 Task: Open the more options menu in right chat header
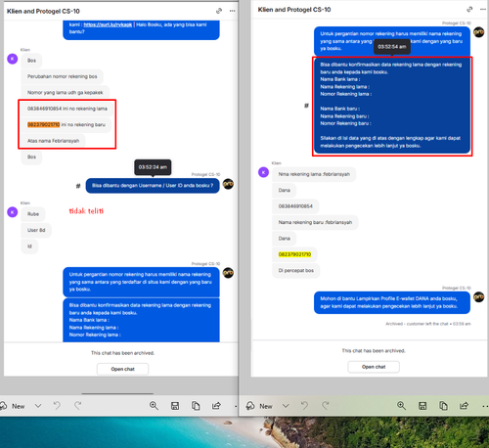pos(483,9)
